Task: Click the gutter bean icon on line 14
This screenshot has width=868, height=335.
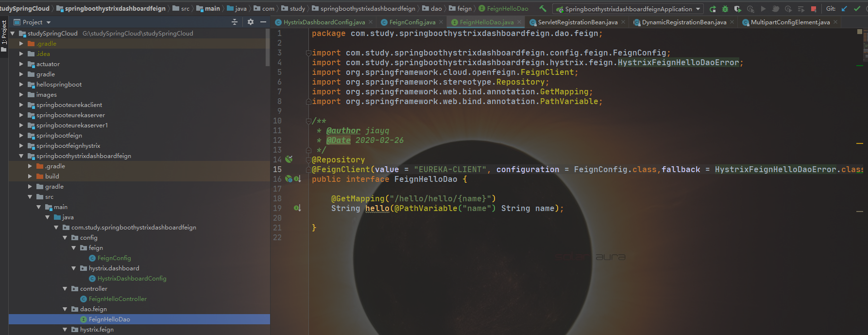Action: (x=289, y=159)
